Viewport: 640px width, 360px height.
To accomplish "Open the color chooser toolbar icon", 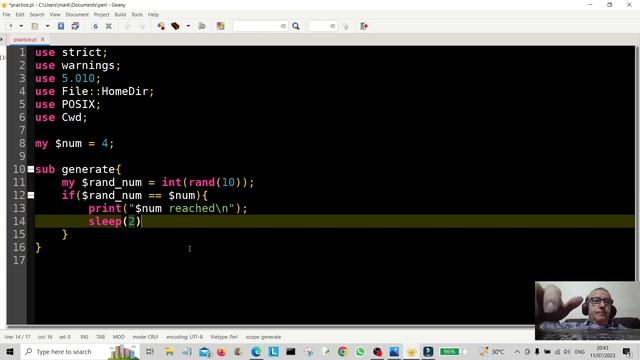I will pyautogui.click(x=220, y=26).
